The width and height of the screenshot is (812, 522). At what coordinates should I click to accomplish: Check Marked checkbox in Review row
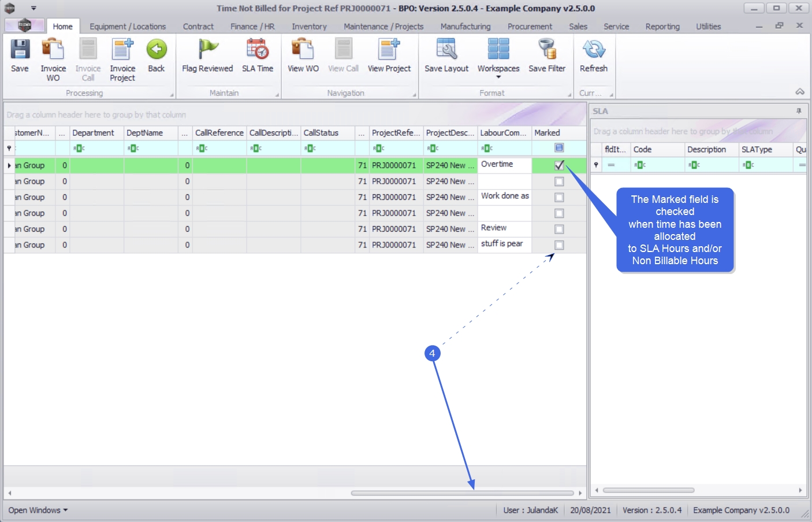click(x=559, y=229)
